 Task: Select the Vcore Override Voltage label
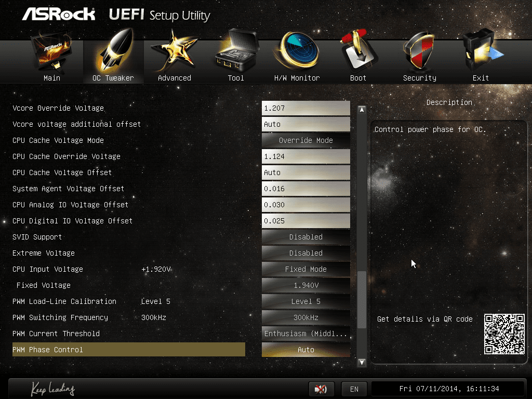[58, 108]
